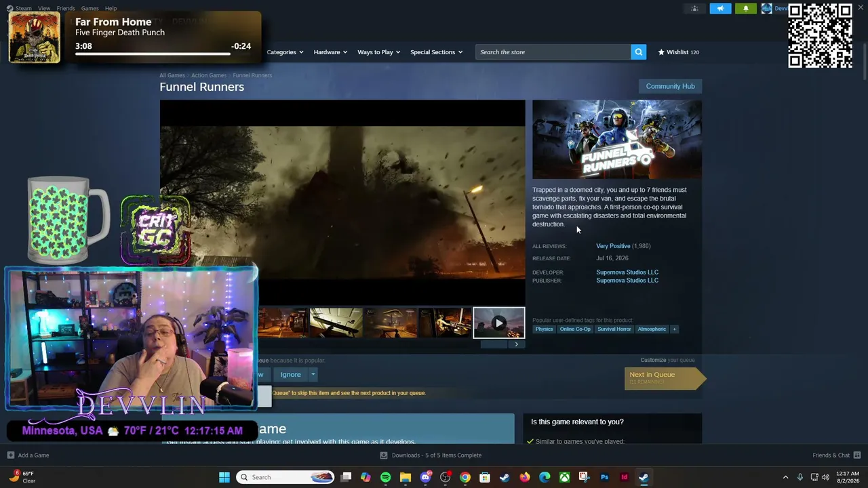Image resolution: width=868 pixels, height=488 pixels.
Task: Show hidden system tray icons
Action: [x=785, y=477]
